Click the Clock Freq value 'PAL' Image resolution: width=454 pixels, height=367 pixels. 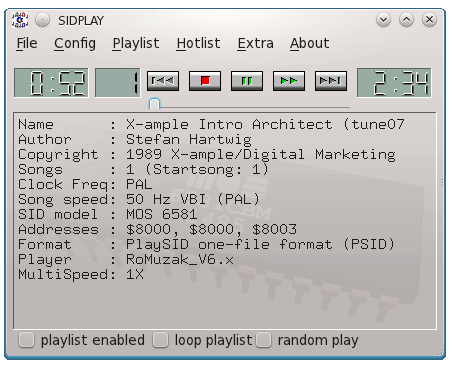tap(139, 184)
